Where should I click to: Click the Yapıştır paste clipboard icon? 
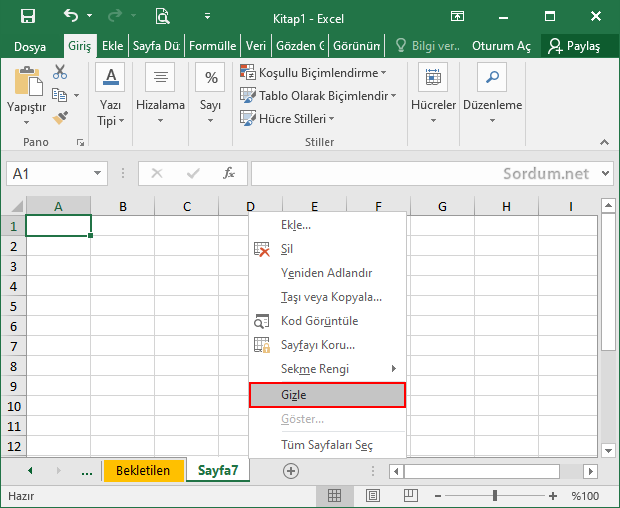point(28,81)
